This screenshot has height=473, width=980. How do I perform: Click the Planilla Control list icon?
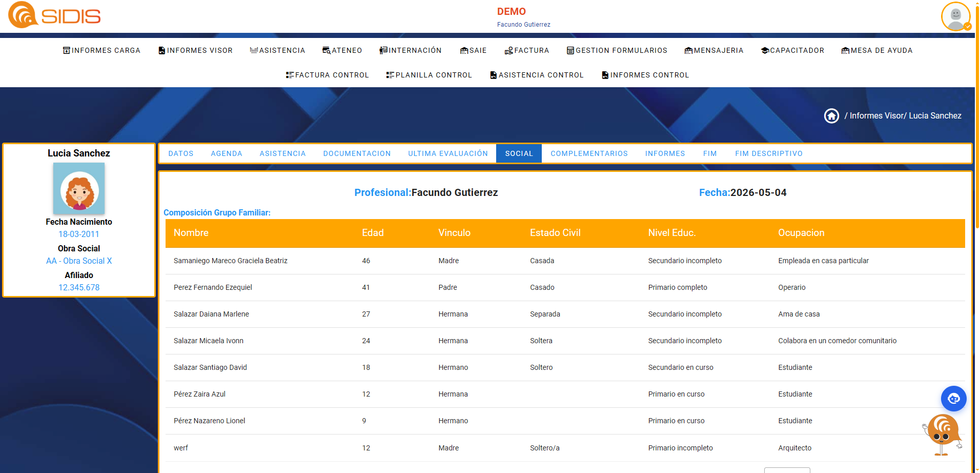point(391,75)
